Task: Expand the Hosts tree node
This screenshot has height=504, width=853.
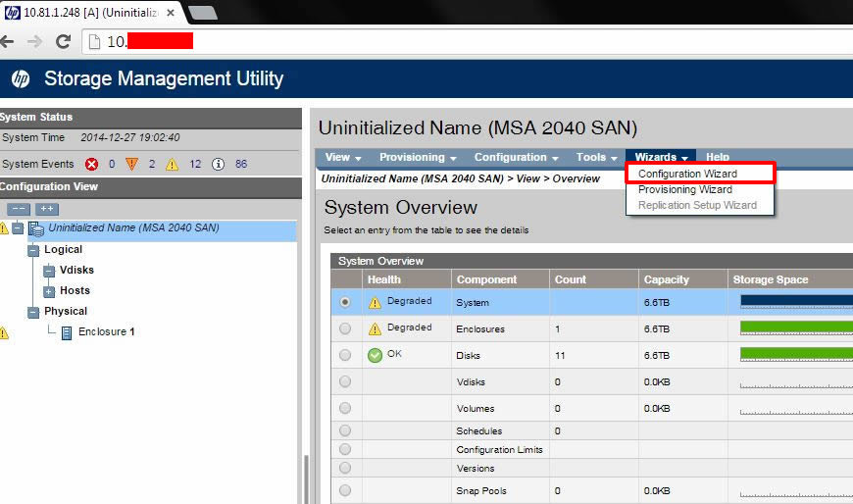Action: [49, 291]
